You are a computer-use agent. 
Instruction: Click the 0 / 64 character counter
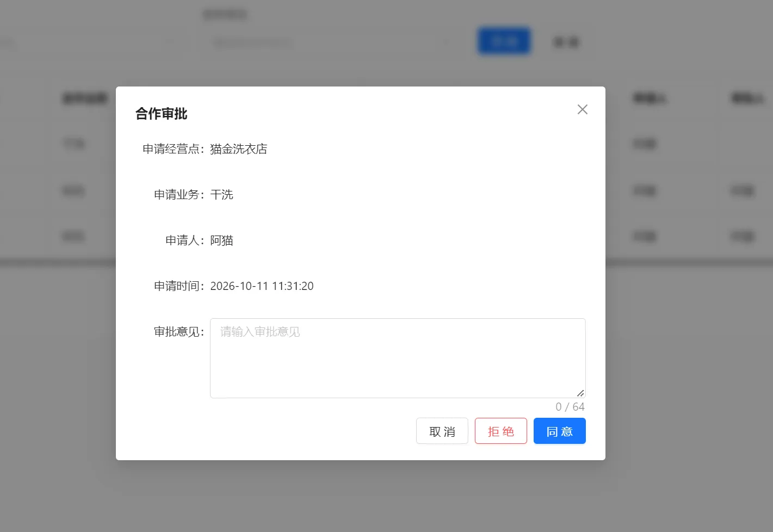pos(570,407)
